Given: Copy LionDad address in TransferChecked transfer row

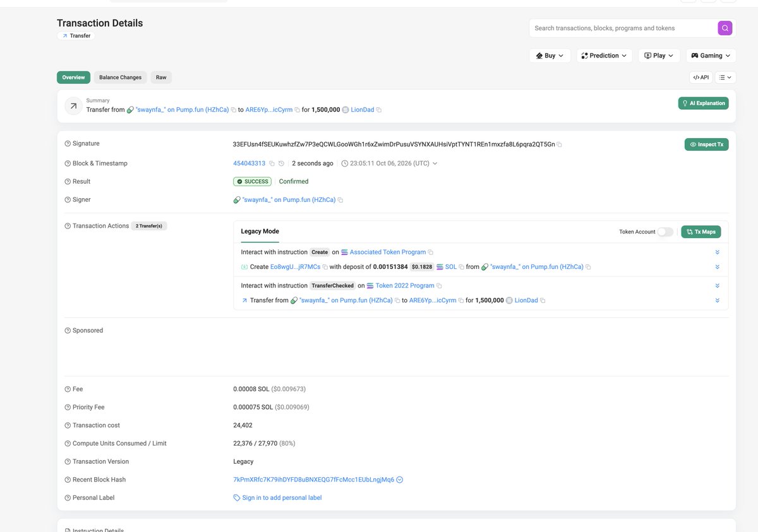Looking at the screenshot, I should [x=543, y=300].
